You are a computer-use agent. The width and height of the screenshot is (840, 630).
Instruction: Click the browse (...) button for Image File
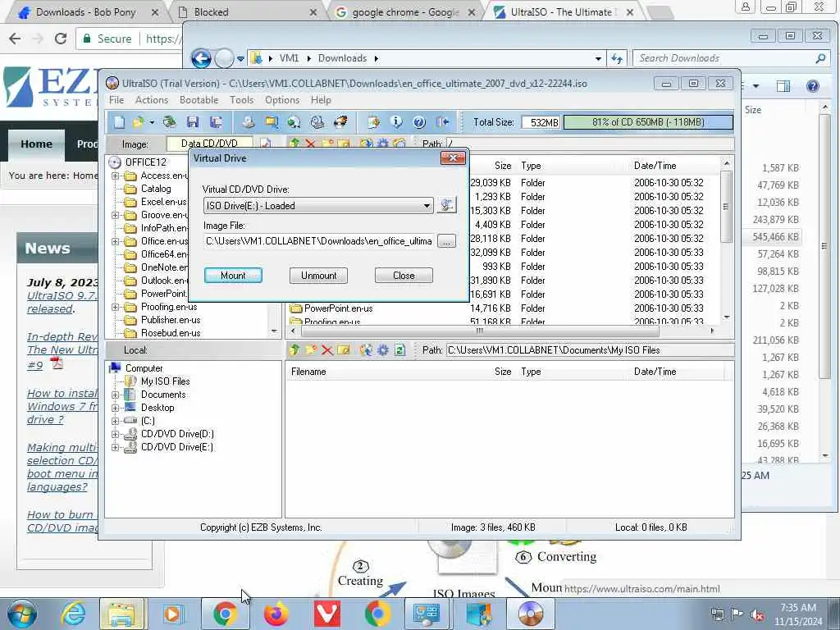[446, 242]
